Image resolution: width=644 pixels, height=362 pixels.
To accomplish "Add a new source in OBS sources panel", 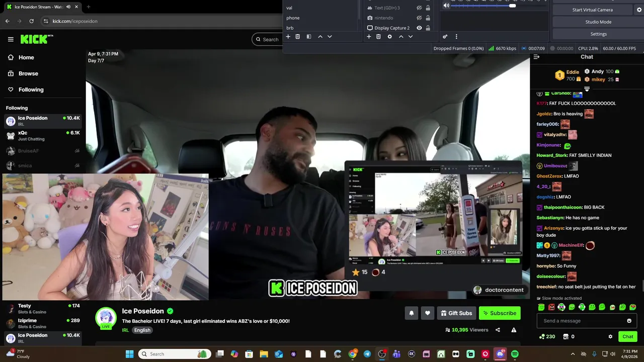I will coord(369,37).
